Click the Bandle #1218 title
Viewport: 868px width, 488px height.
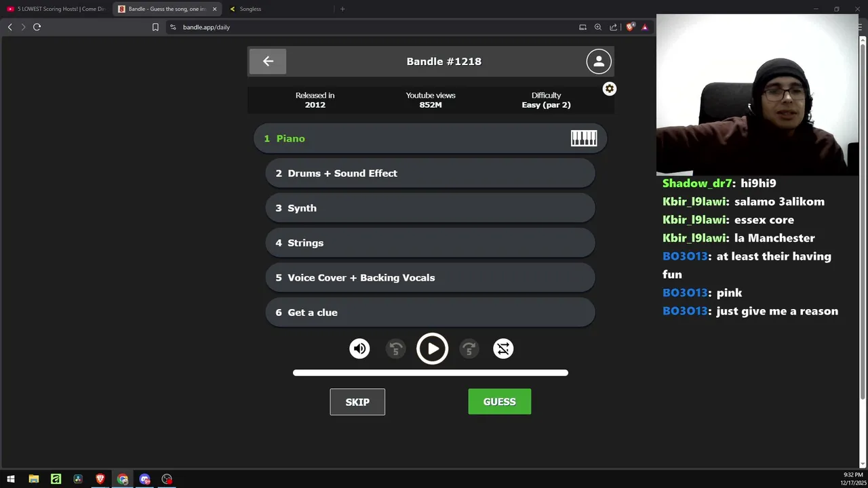pos(444,62)
